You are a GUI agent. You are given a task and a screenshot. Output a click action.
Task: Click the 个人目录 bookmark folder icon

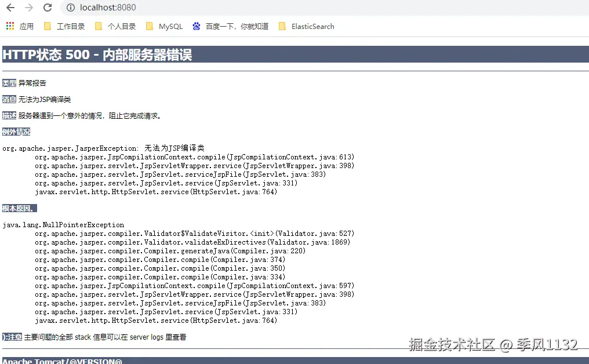tap(99, 26)
